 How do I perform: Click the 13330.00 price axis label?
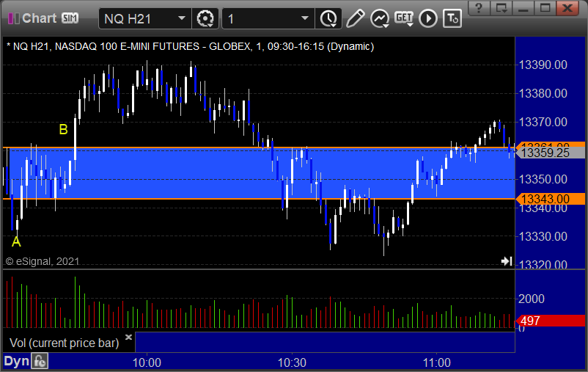(x=543, y=236)
